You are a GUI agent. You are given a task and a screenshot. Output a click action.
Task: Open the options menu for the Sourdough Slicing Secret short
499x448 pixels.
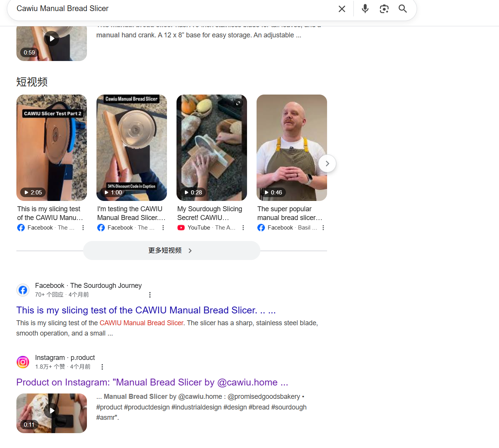coord(243,228)
